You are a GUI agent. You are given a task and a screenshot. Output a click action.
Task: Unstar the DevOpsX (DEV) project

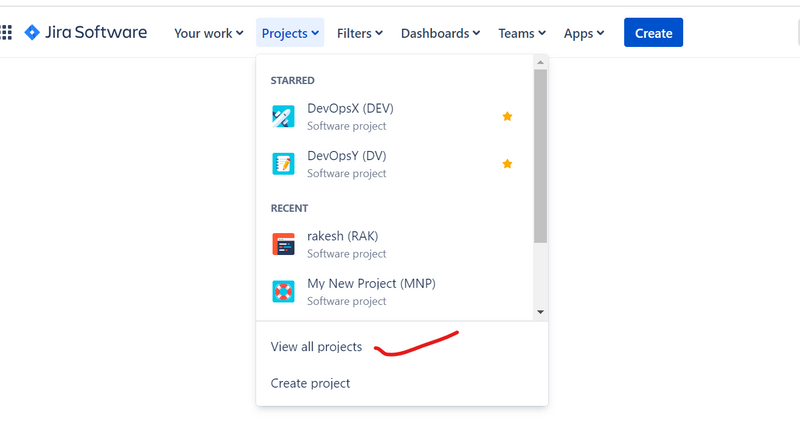(x=507, y=116)
